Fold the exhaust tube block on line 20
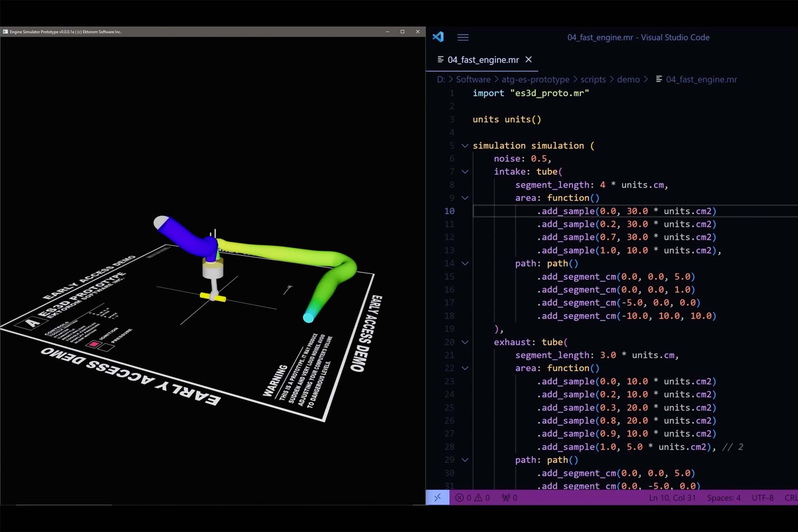This screenshot has width=798, height=532. point(465,342)
